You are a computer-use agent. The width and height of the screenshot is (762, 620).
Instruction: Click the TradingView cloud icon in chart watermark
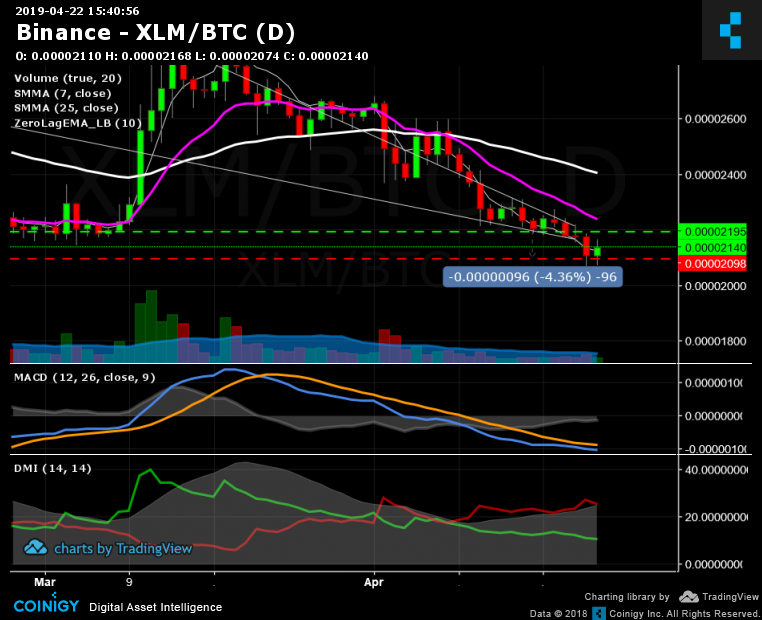pos(35,548)
